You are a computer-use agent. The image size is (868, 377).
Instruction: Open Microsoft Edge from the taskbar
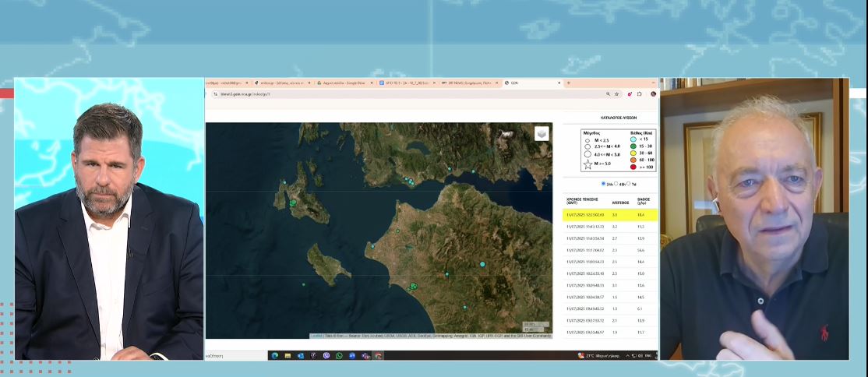click(273, 355)
